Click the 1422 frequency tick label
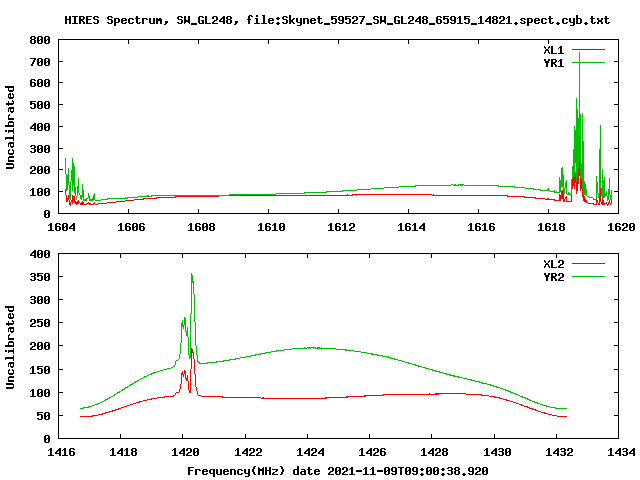 (x=248, y=452)
